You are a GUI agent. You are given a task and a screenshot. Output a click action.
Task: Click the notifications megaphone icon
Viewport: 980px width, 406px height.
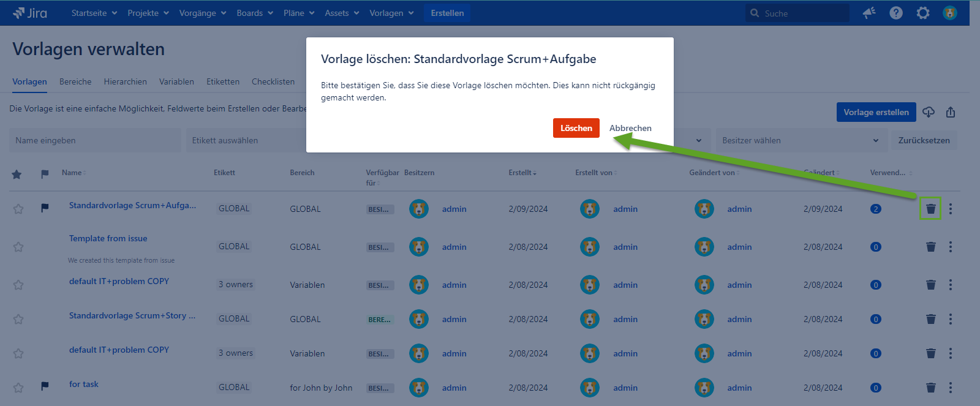[x=869, y=13]
